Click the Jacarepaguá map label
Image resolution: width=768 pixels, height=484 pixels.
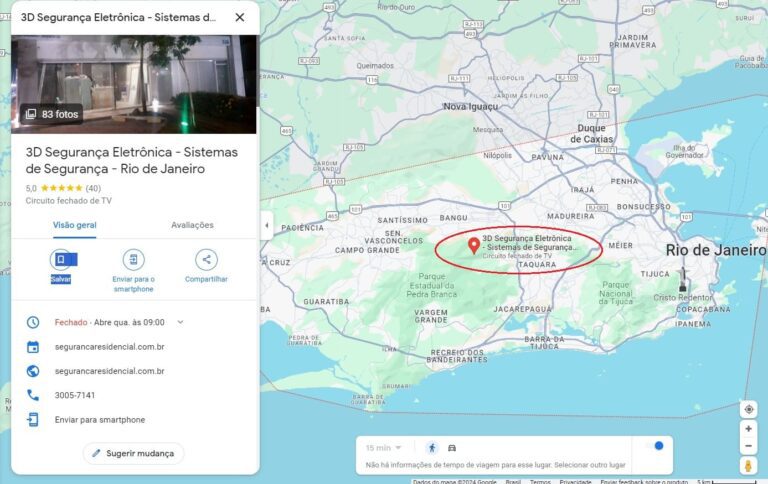(523, 310)
